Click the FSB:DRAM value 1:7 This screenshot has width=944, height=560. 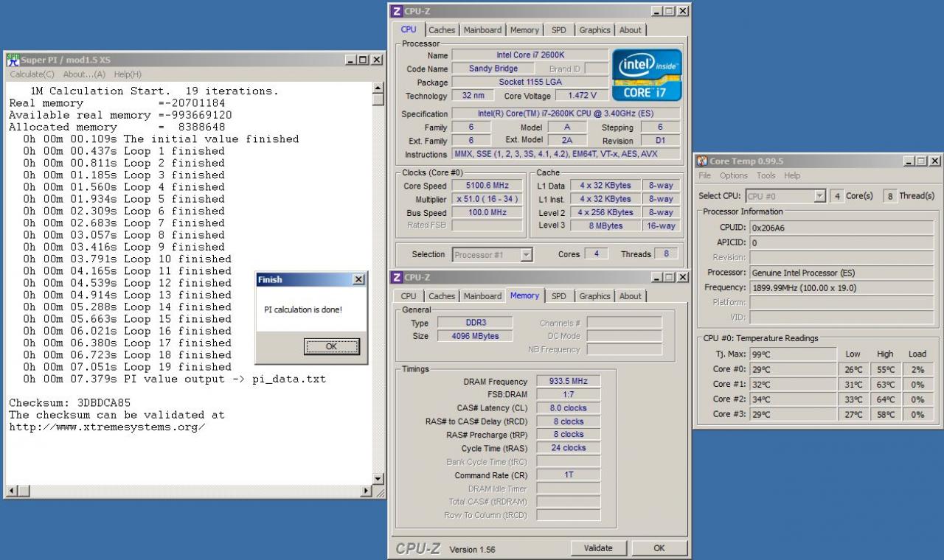569,394
